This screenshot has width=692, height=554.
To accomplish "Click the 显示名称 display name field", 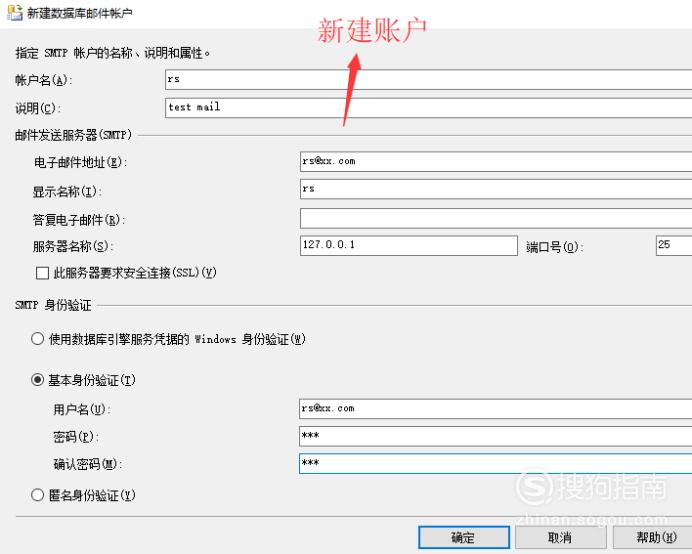I will click(x=496, y=189).
